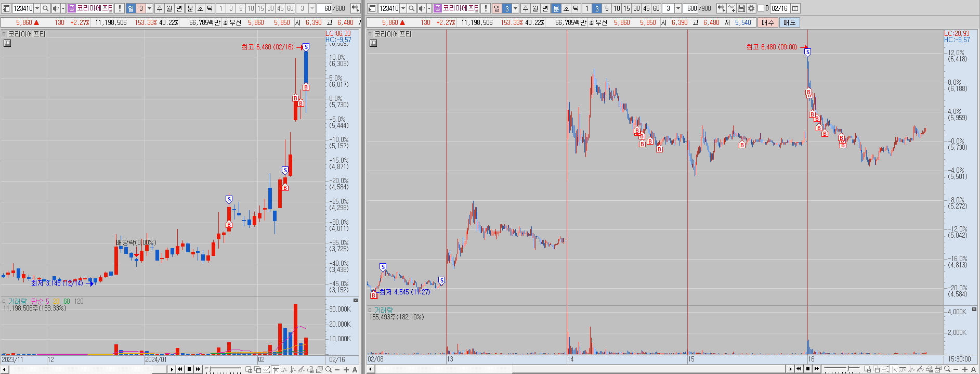
Task: Click the candle count field showing 600 in right chart
Action: [690, 8]
